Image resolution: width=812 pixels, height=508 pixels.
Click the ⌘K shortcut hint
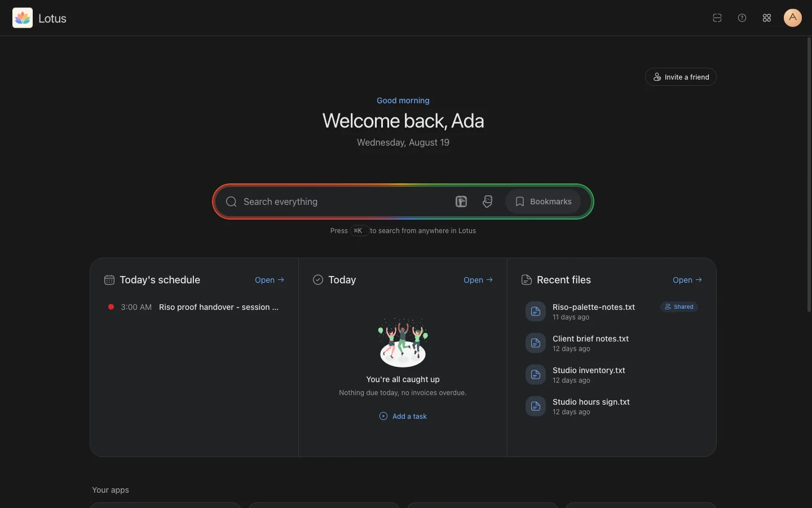coord(359,231)
